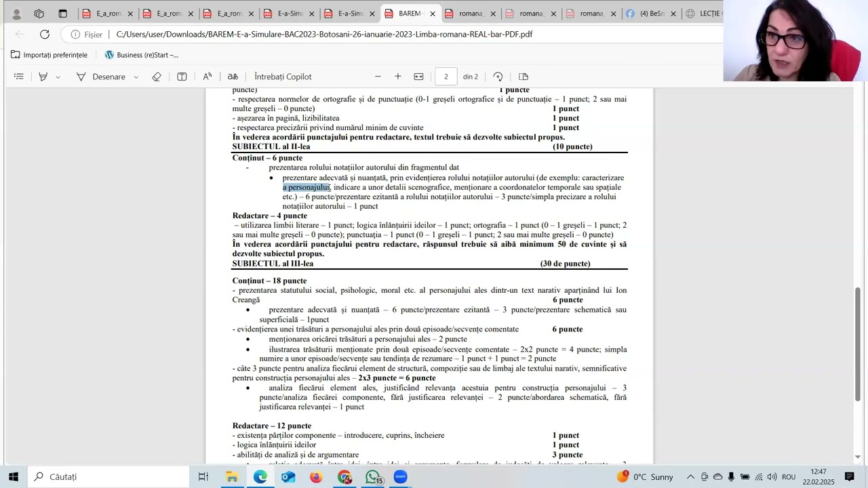Open Firefox from the taskbar
This screenshot has height=488, width=868.
316,476
